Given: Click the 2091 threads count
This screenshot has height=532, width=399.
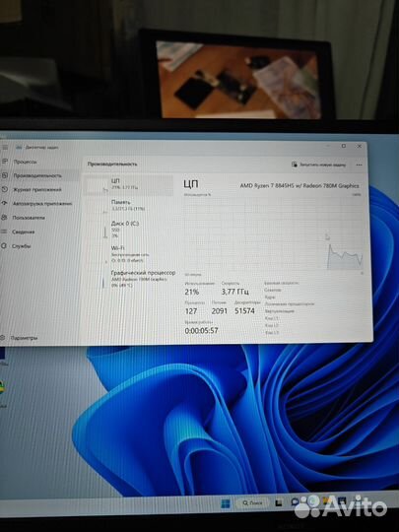Looking at the screenshot, I should (219, 310).
